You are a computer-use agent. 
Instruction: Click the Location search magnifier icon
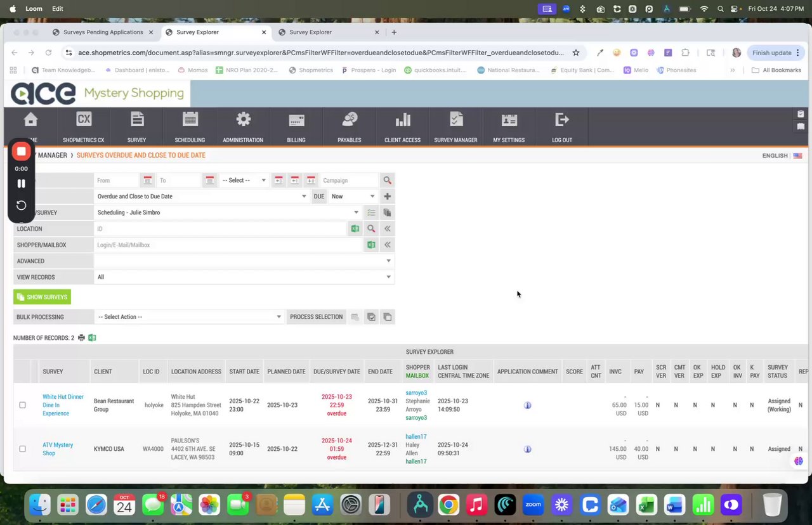tap(371, 229)
